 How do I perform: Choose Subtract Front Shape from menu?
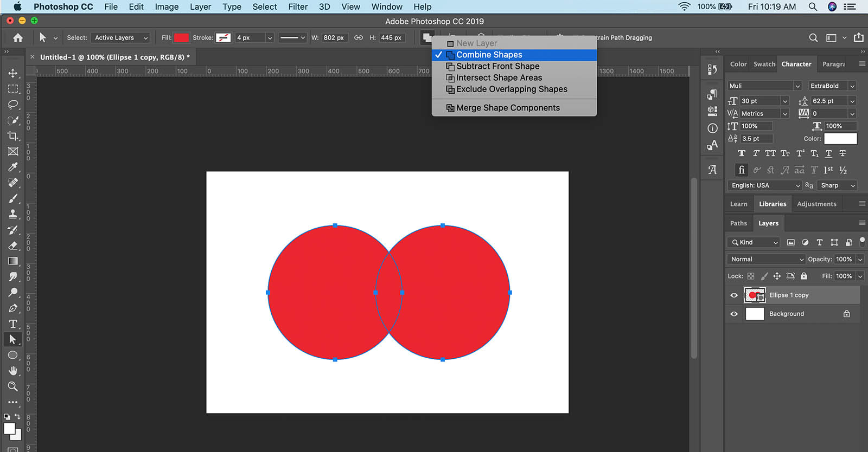(497, 66)
